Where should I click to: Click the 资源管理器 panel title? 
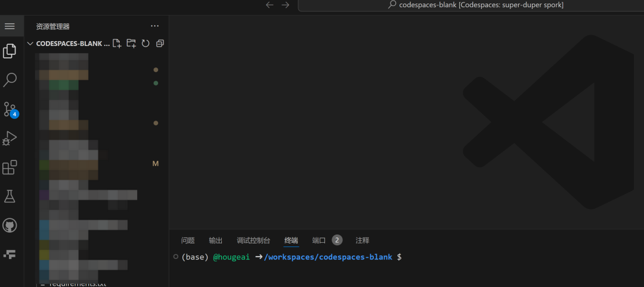click(53, 26)
